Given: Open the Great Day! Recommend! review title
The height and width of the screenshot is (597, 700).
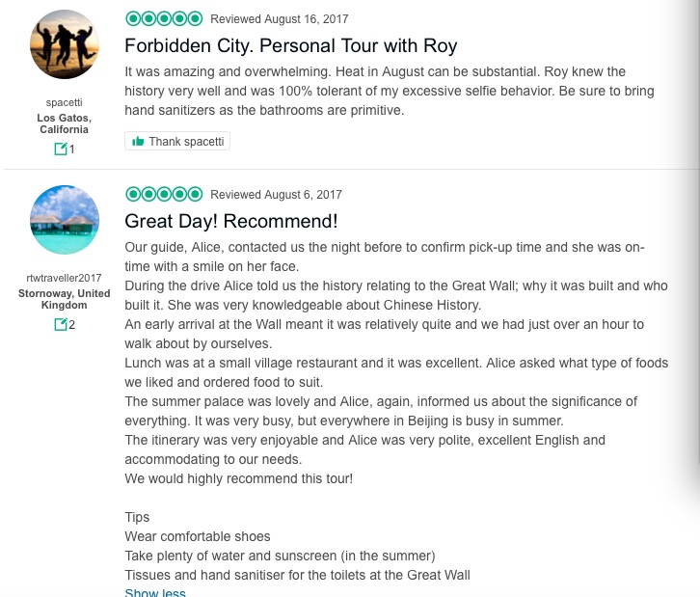Looking at the screenshot, I should point(230,221).
